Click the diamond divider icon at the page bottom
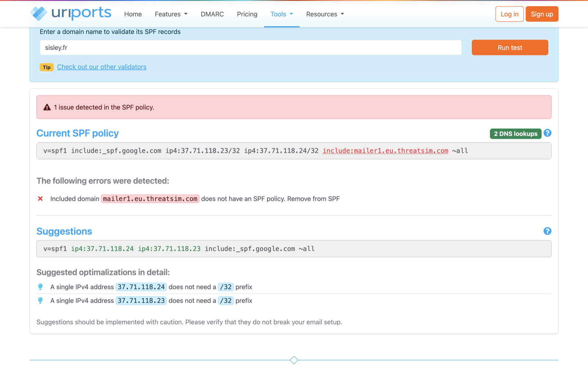 (294, 360)
